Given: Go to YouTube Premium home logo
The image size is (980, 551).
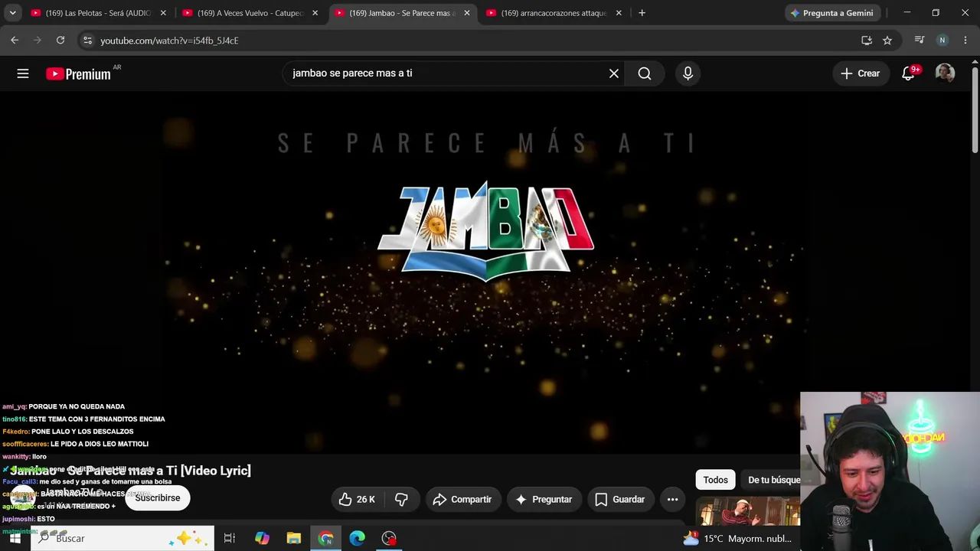Looking at the screenshot, I should (78, 74).
